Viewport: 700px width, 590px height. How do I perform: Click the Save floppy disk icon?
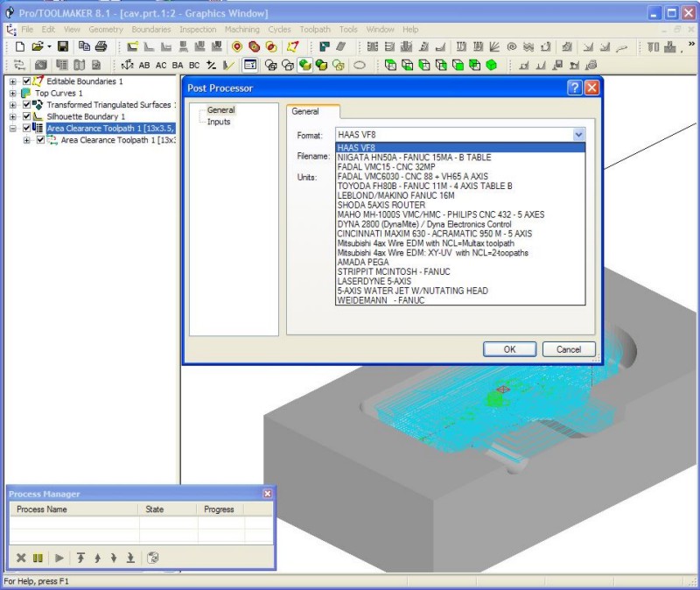pos(62,46)
